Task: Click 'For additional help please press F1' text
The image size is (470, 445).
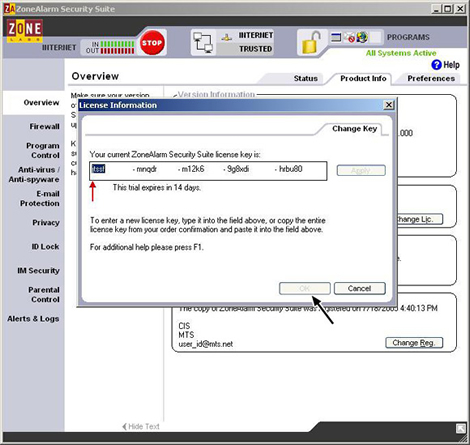Action: click(x=147, y=247)
